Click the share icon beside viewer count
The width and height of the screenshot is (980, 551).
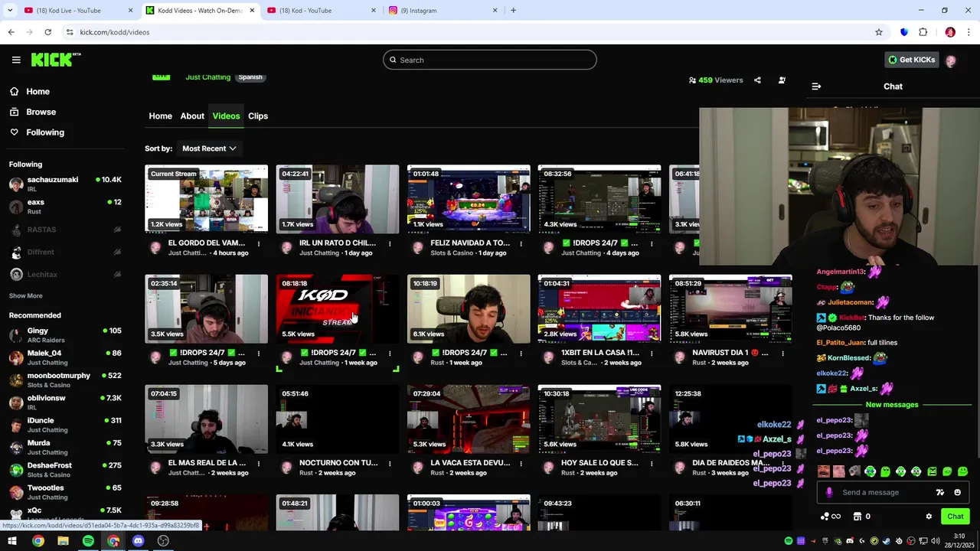(757, 80)
